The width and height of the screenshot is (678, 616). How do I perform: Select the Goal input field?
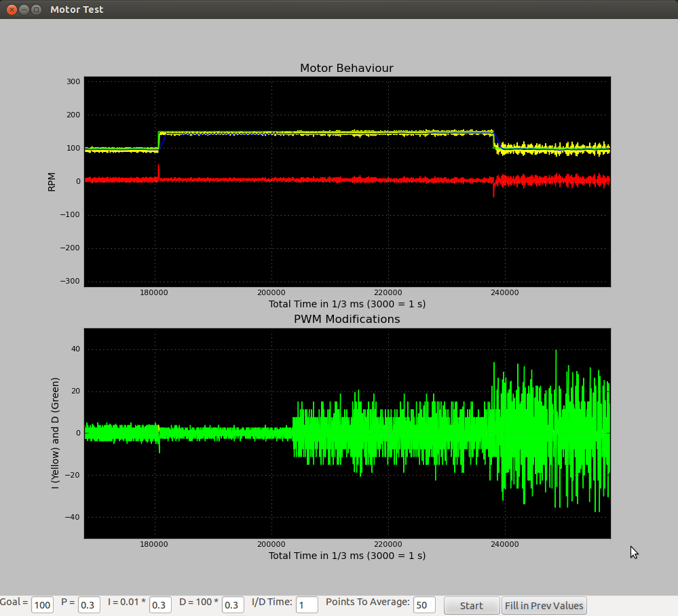click(42, 605)
